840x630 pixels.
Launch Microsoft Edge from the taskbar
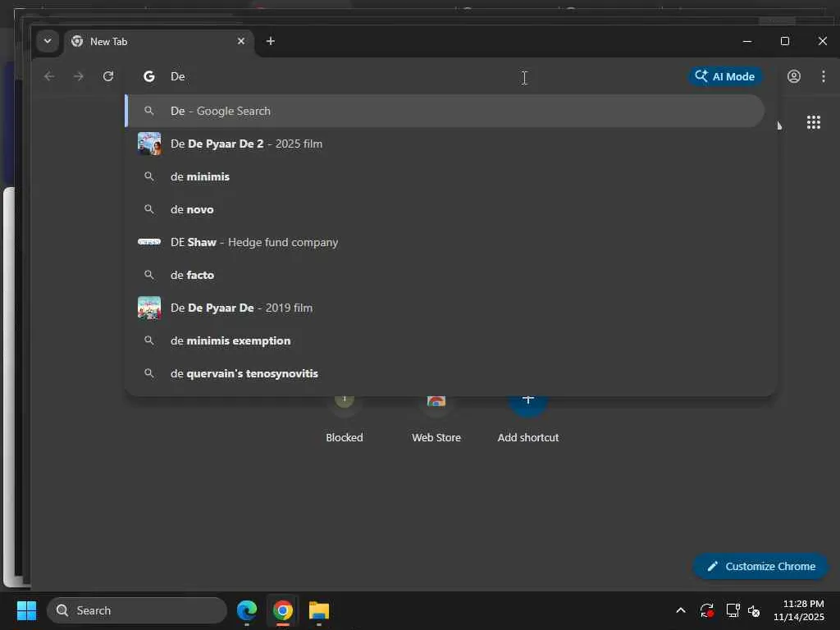coord(247,610)
